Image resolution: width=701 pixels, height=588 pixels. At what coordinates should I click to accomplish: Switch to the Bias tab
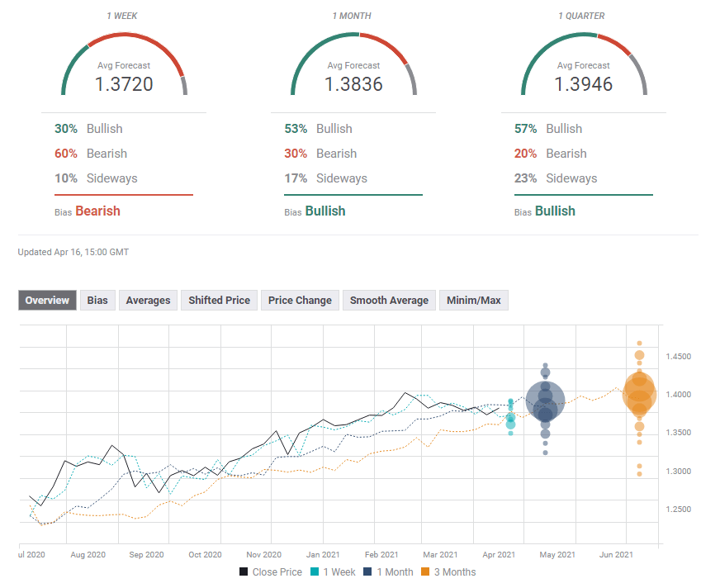click(x=97, y=301)
